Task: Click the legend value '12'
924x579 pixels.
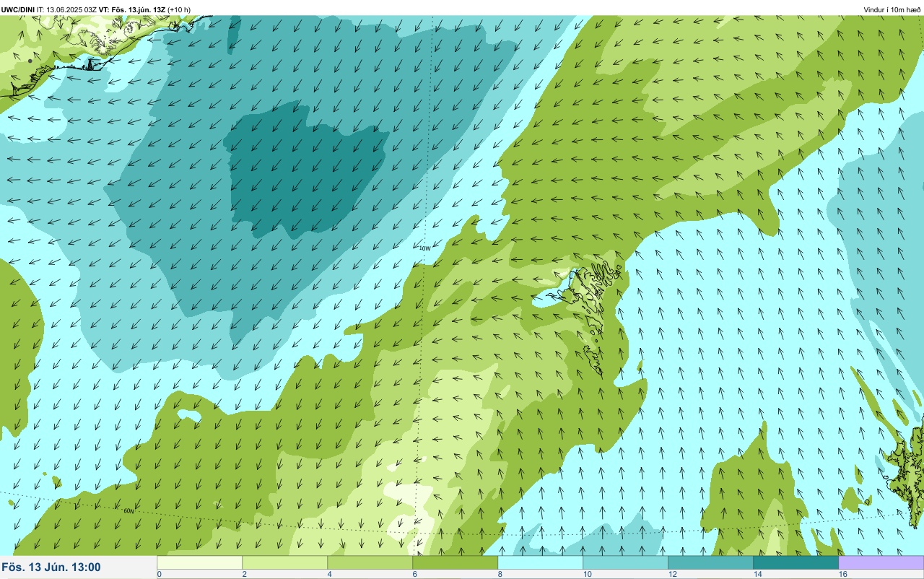Action: click(x=674, y=574)
